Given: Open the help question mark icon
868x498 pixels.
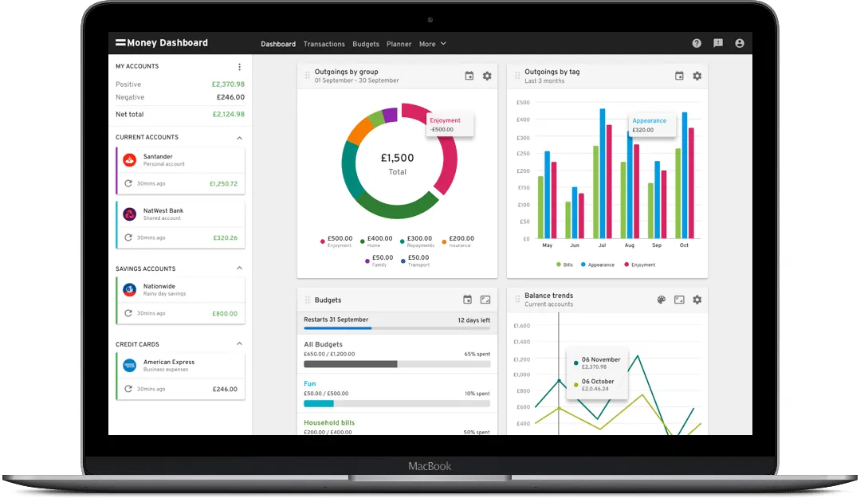Looking at the screenshot, I should pos(697,44).
